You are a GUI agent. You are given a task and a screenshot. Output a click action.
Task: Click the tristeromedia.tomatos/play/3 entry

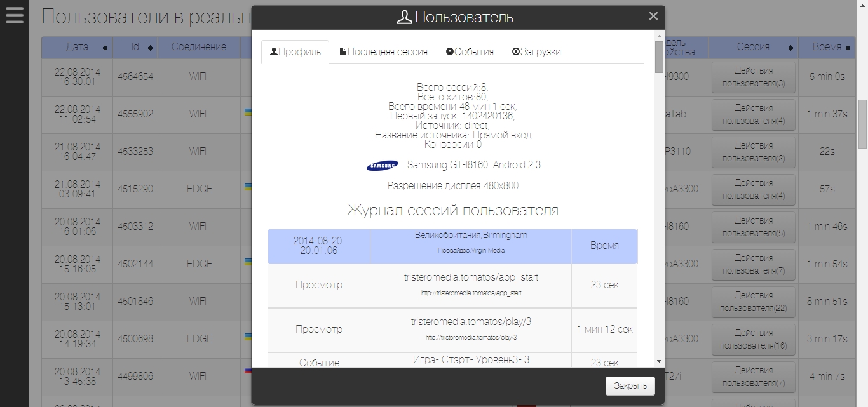[x=471, y=323]
